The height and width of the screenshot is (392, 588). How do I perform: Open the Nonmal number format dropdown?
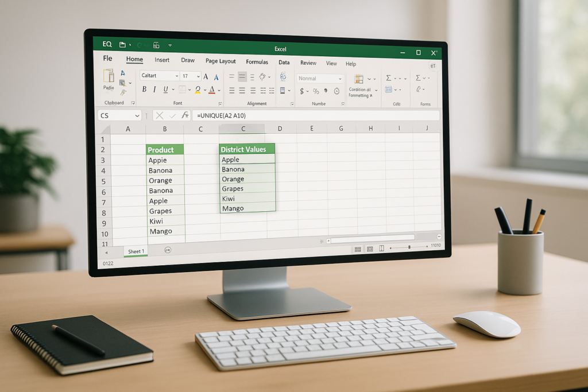pos(340,79)
